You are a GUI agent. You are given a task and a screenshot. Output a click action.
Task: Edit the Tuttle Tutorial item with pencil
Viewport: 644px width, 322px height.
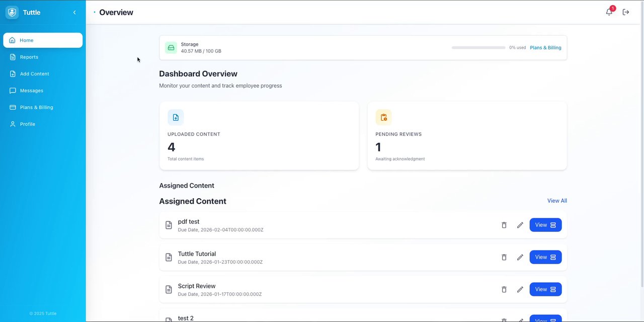tap(520, 257)
